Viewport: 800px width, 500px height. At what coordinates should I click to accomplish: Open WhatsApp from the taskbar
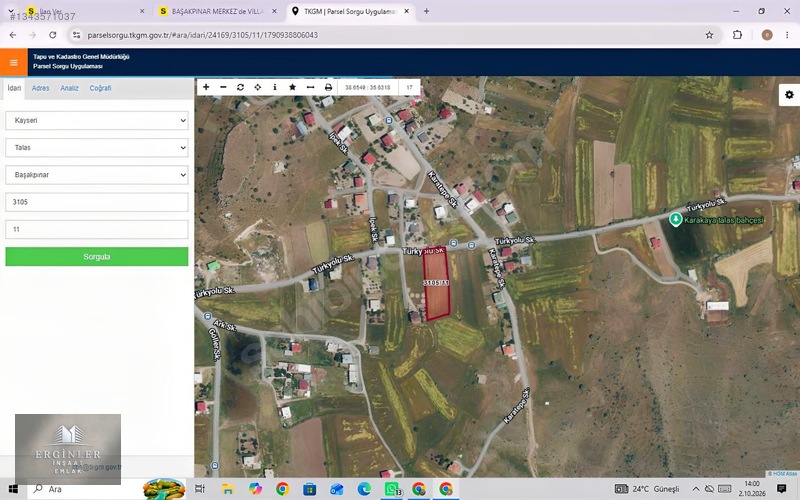pyautogui.click(x=392, y=489)
